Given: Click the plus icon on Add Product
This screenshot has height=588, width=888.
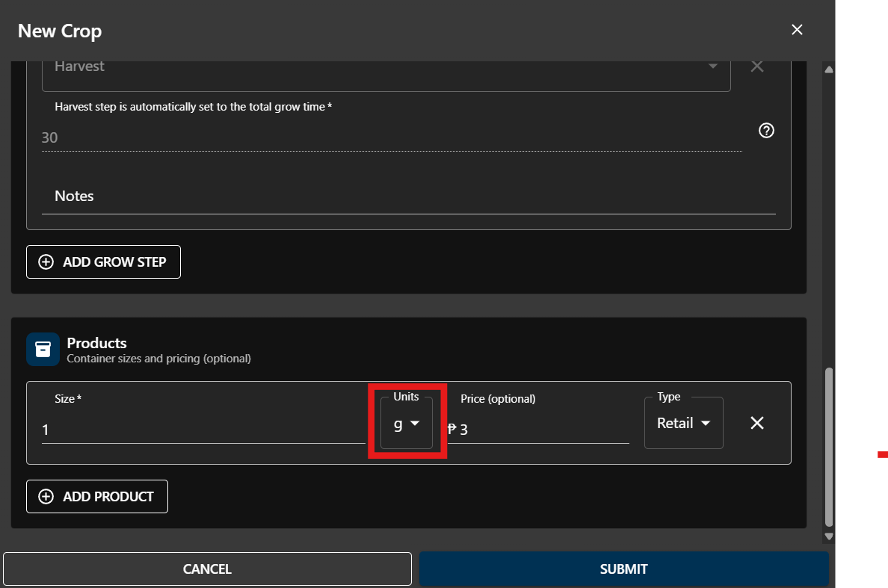Looking at the screenshot, I should (x=46, y=496).
